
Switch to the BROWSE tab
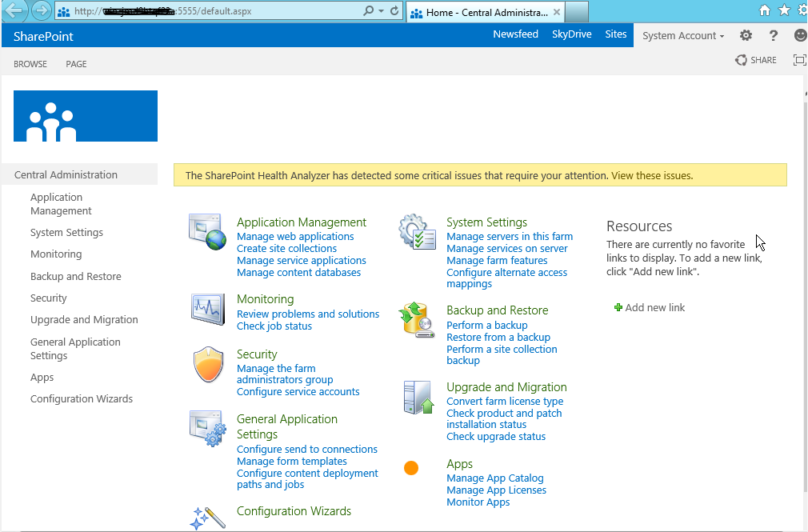pyautogui.click(x=30, y=64)
